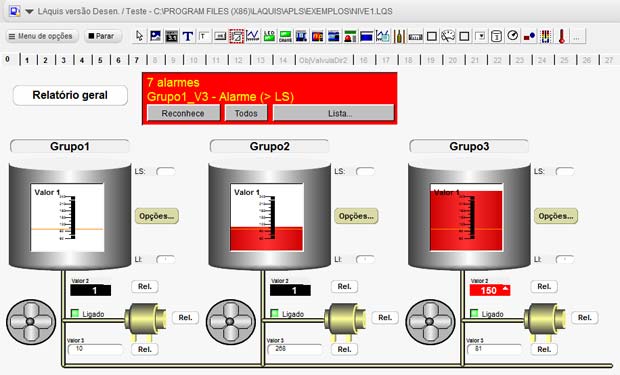Viewport: 620px width, 375px height.
Task: Toggle the Ligado checkbox in Grupo1
Action: click(75, 313)
